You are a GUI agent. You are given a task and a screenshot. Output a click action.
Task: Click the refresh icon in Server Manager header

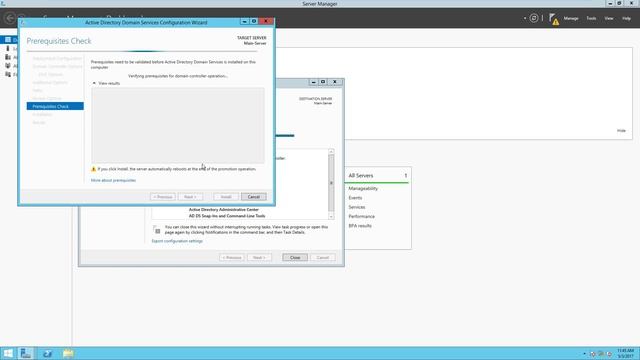click(533, 18)
